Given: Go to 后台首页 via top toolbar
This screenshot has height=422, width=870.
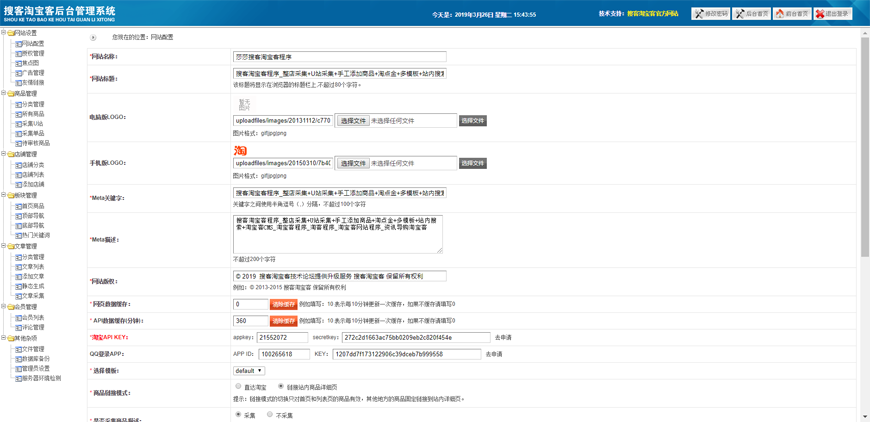Looking at the screenshot, I should [751, 14].
